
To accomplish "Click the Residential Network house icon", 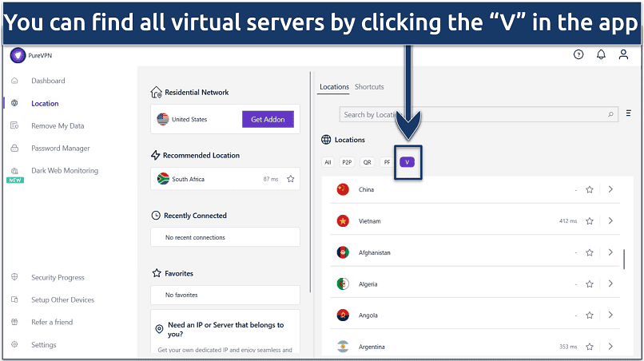I will (x=156, y=93).
